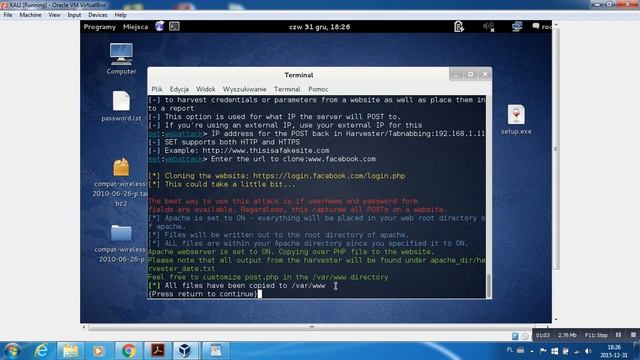Open VirtualBox File menu

tap(8, 15)
